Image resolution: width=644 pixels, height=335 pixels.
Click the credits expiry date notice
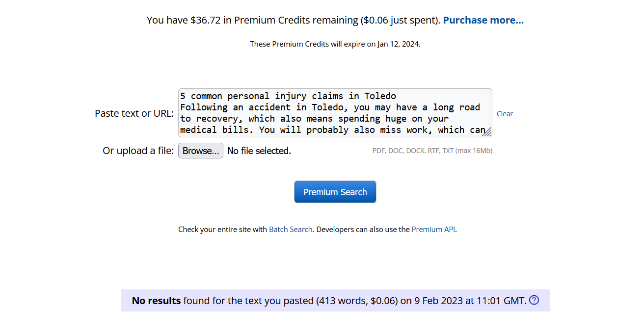coord(335,44)
